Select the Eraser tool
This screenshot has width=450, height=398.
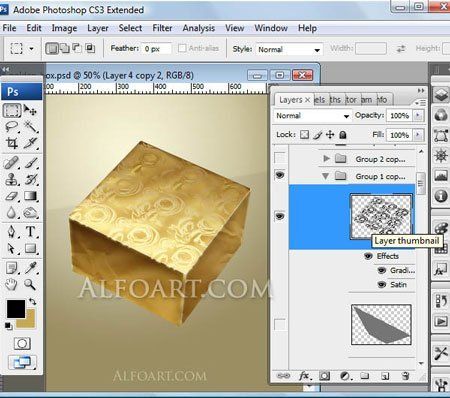pos(12,196)
